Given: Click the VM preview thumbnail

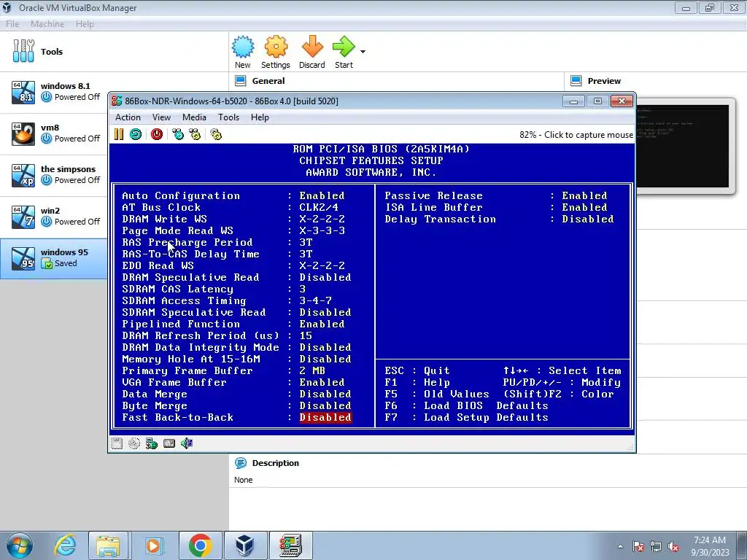Looking at the screenshot, I should pyautogui.click(x=684, y=146).
